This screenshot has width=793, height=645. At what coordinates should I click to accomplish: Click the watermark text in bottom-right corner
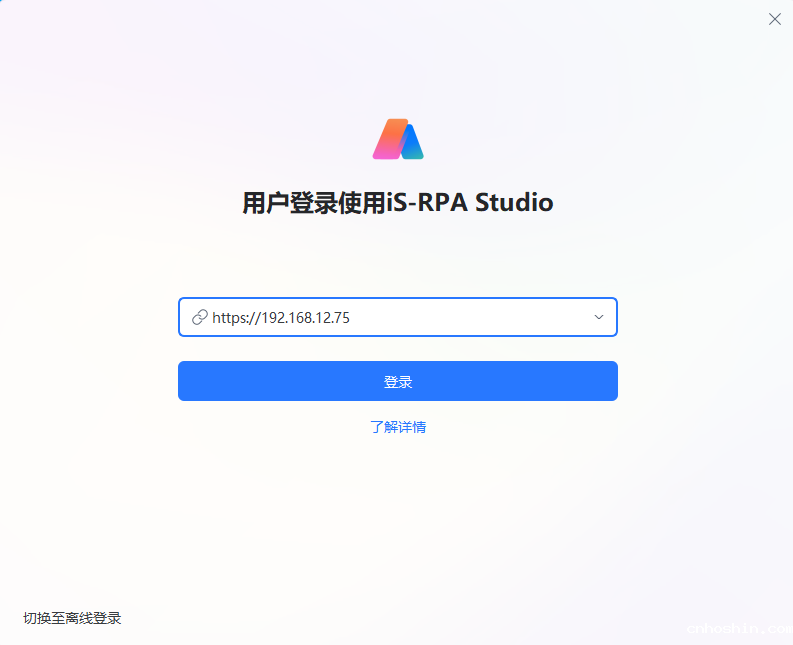coord(738,629)
